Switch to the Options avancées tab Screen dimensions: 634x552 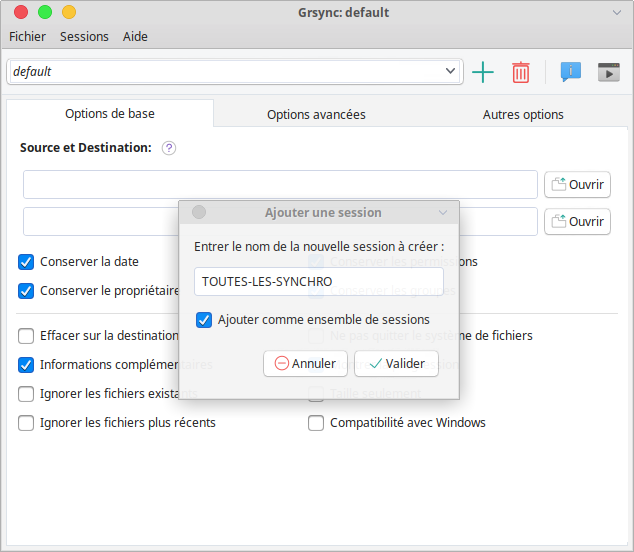pos(316,114)
